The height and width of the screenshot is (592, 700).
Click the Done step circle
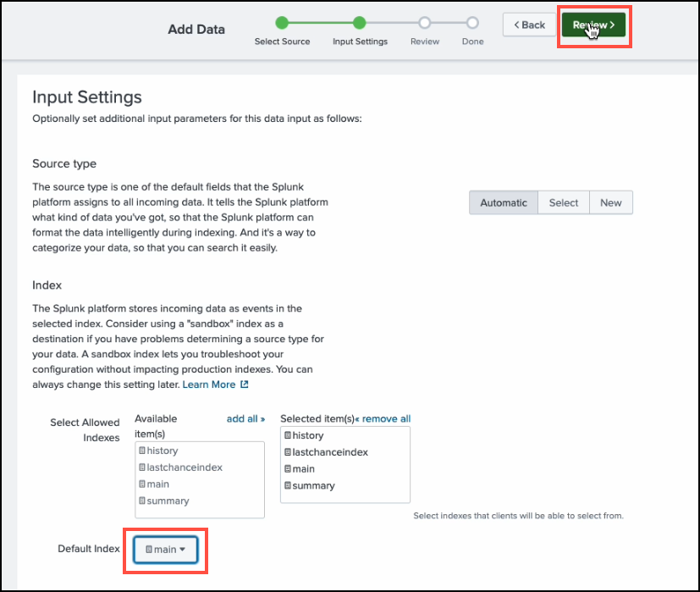tap(472, 23)
